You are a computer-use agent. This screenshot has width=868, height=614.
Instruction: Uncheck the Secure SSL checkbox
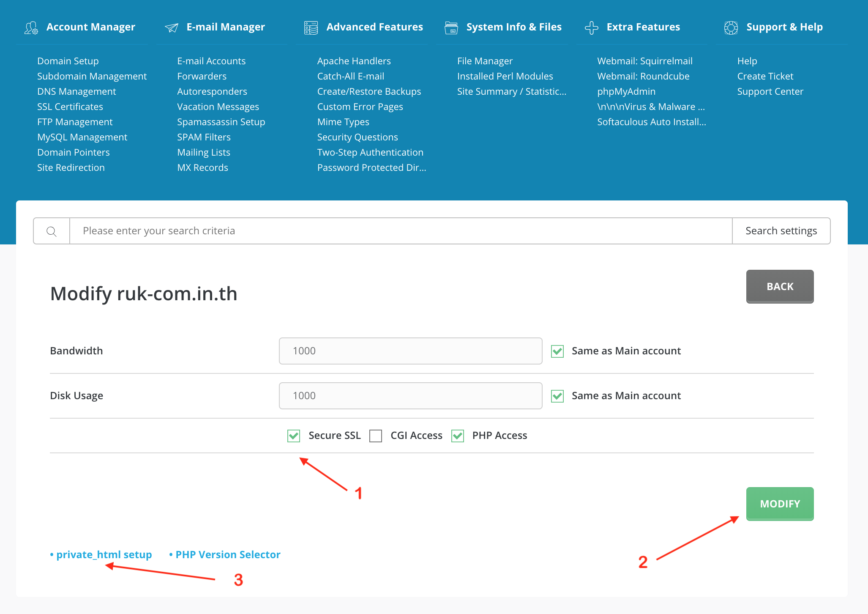pyautogui.click(x=294, y=436)
